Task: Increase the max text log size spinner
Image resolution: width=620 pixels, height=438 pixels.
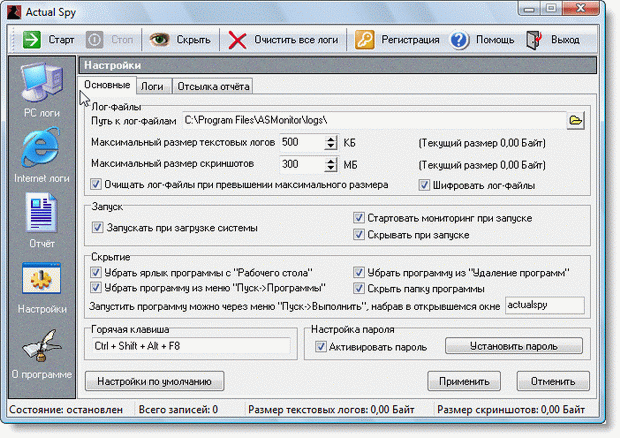Action: [331, 139]
